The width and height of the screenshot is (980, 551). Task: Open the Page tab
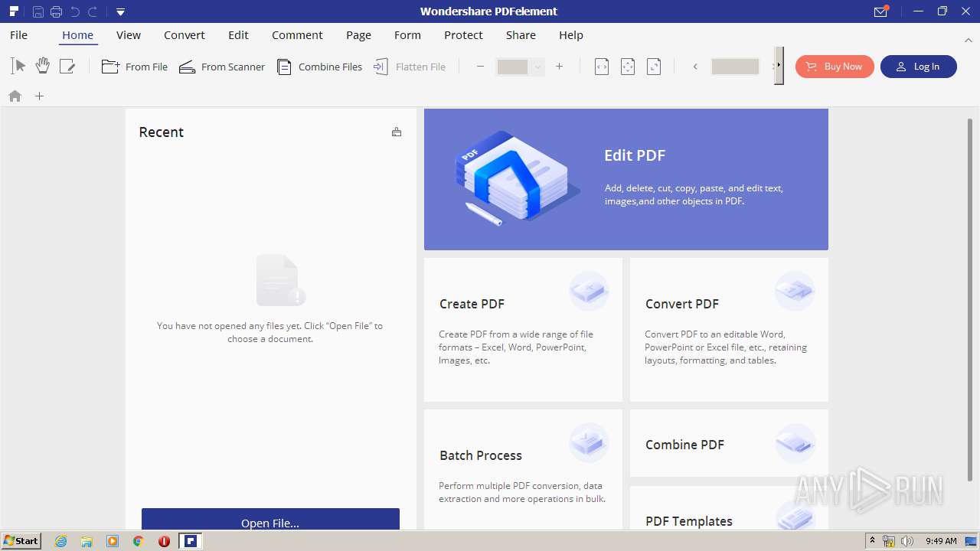[358, 34]
